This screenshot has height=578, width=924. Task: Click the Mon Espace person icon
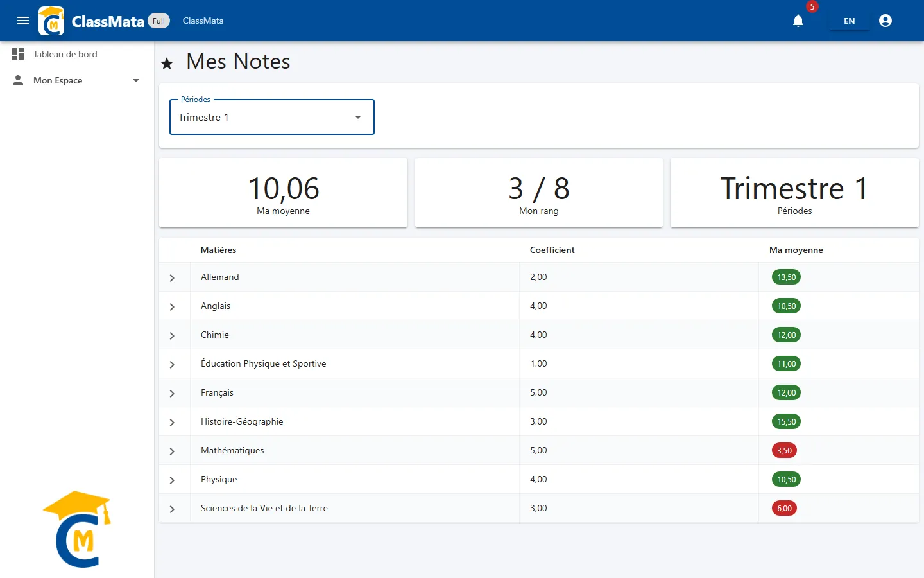pyautogui.click(x=18, y=80)
